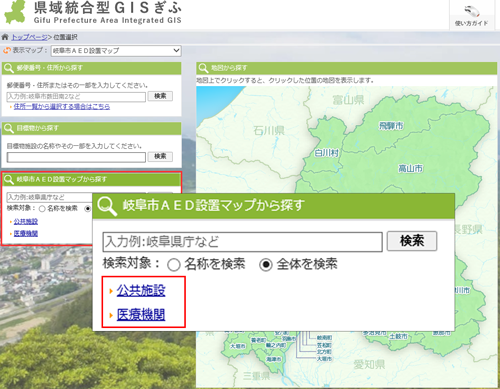The height and width of the screenshot is (389, 500).
Task: Click the 富山県 label on the map
Action: [x=348, y=100]
